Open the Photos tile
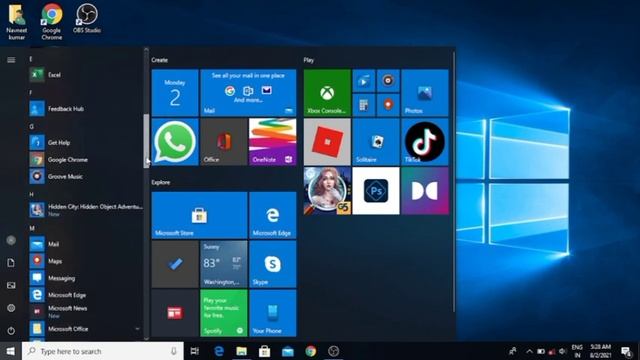This screenshot has width=640, height=360. (x=424, y=93)
